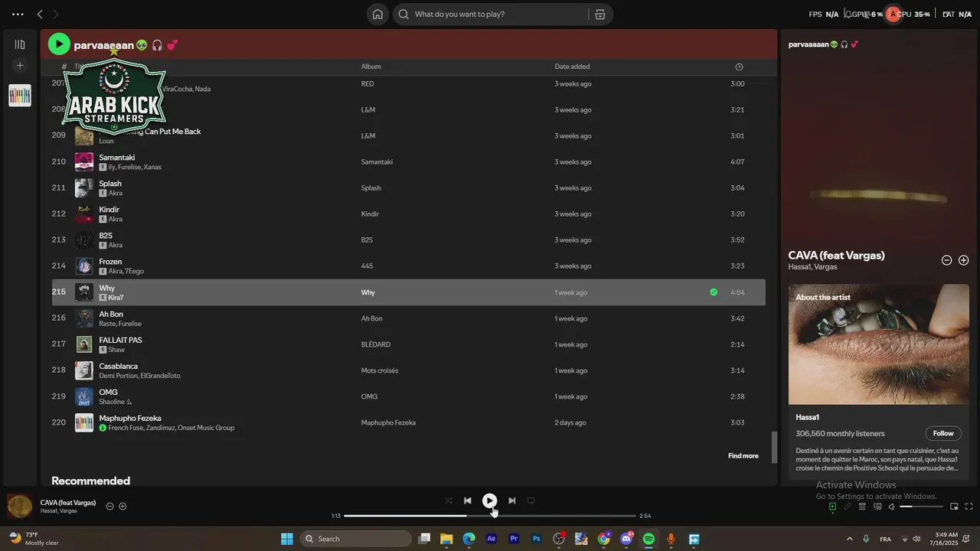Open After Effects from the taskbar
The image size is (980, 551).
[492, 539]
